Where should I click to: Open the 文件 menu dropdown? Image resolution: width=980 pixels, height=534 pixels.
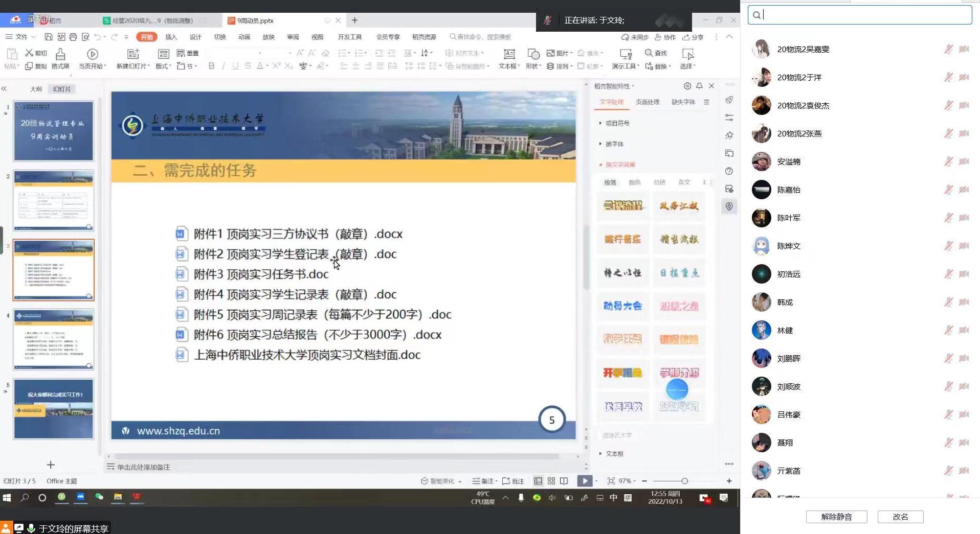tap(21, 37)
